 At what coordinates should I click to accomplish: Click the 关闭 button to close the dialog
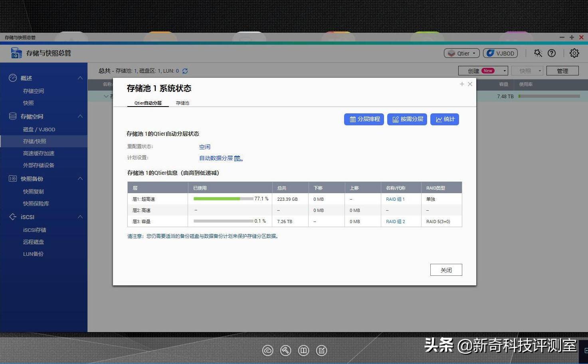coord(446,269)
